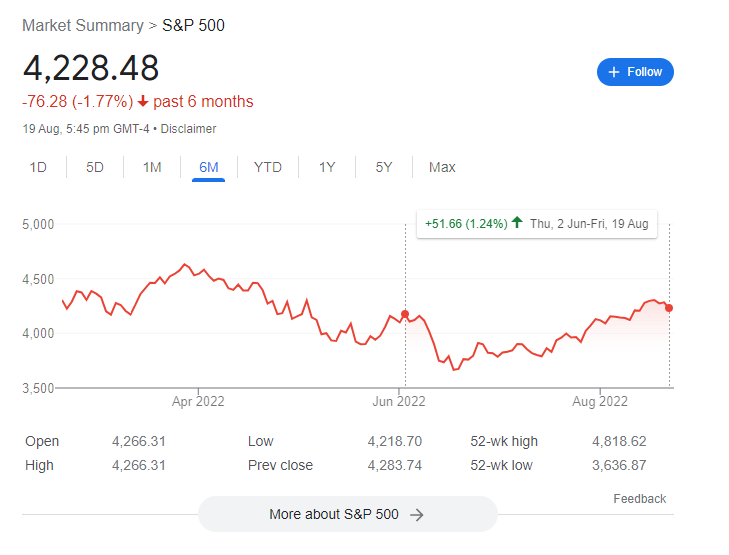Switch to the 5Y chart range
729x555 pixels.
point(384,167)
